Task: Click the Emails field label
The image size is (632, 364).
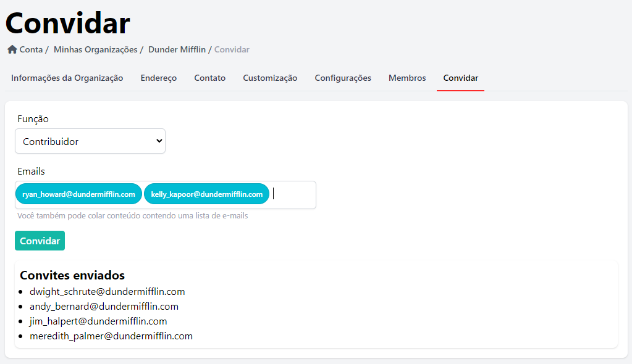Action: coord(31,172)
